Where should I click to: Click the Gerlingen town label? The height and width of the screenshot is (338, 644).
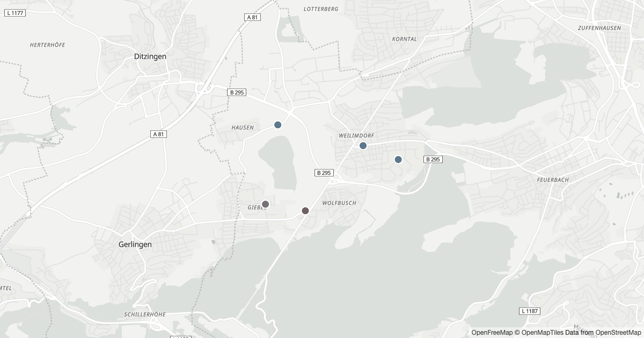(135, 244)
